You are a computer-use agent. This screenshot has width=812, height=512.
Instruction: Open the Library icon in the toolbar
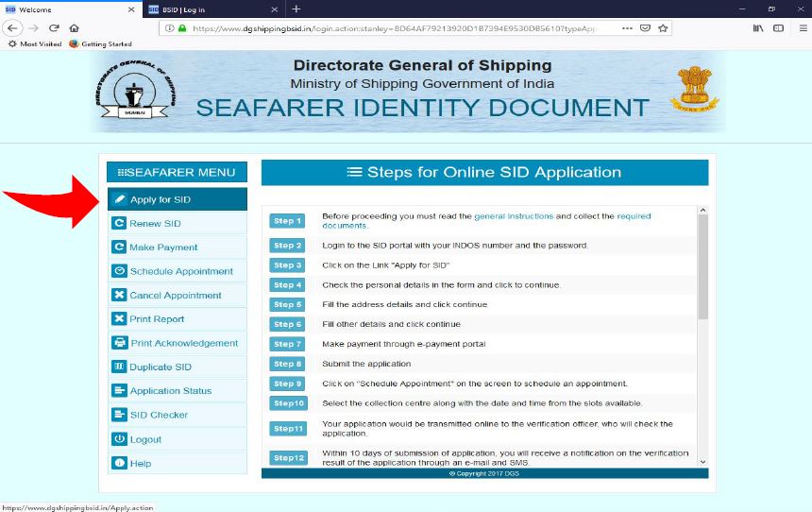tap(758, 28)
